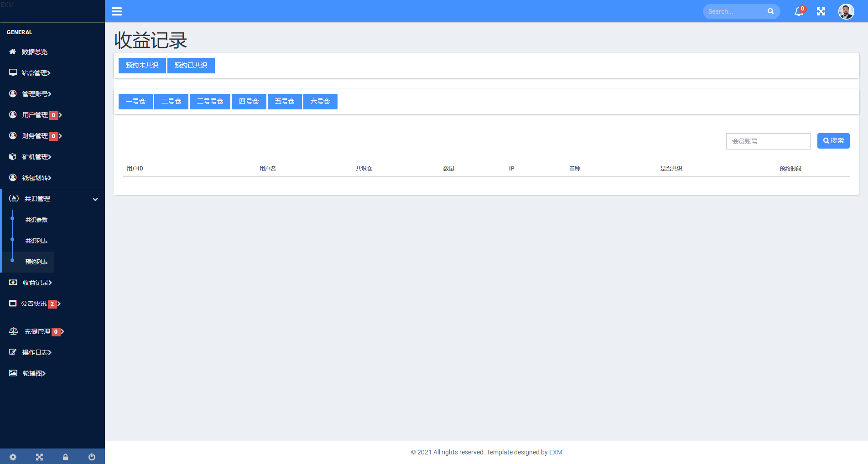Click the power logout icon in sidebar footer

click(x=92, y=457)
